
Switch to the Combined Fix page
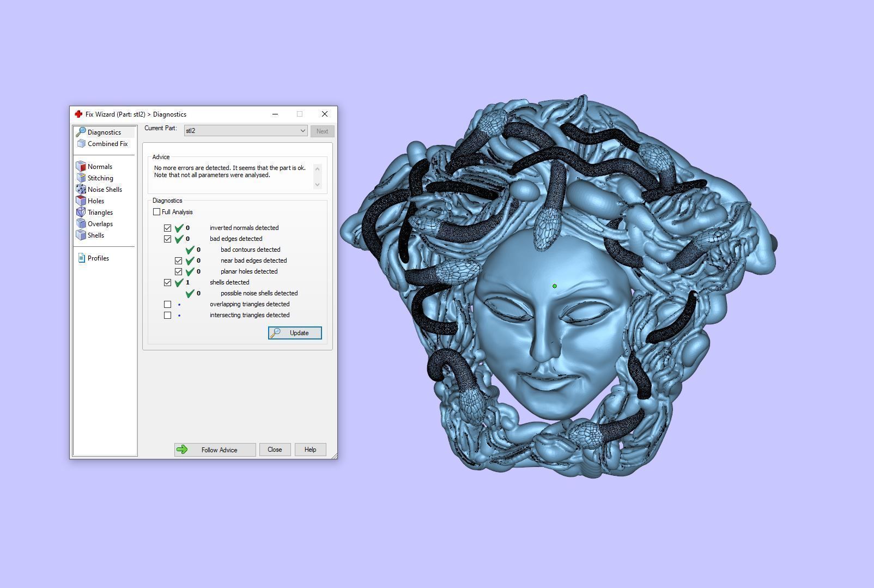pos(107,144)
